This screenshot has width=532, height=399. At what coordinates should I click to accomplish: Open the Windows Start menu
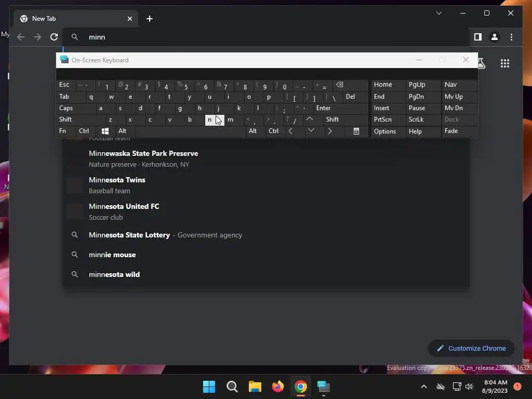(x=209, y=387)
